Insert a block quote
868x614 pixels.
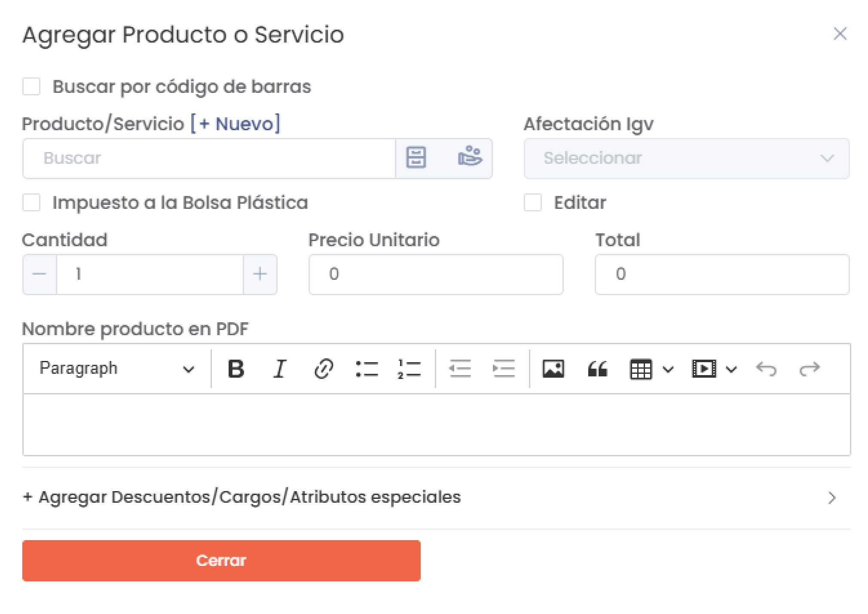tap(597, 368)
